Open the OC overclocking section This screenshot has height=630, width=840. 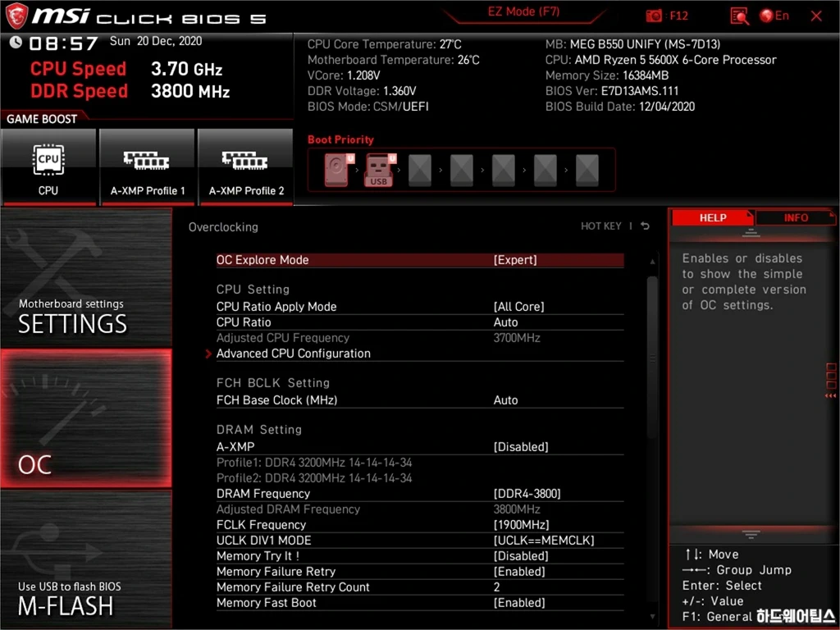point(86,418)
